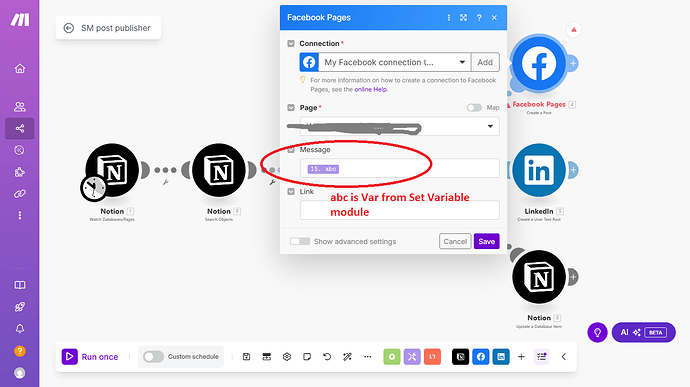Toggle the Message field checkbox

(291, 150)
